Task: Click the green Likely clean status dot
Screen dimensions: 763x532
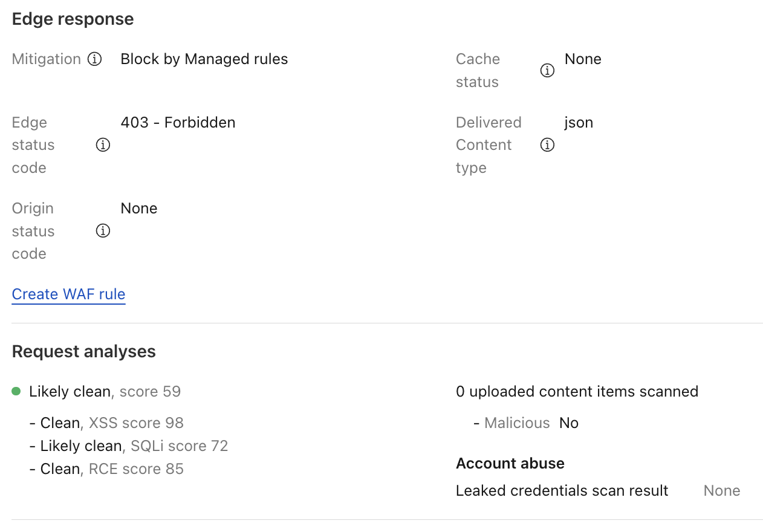Action: click(x=16, y=392)
